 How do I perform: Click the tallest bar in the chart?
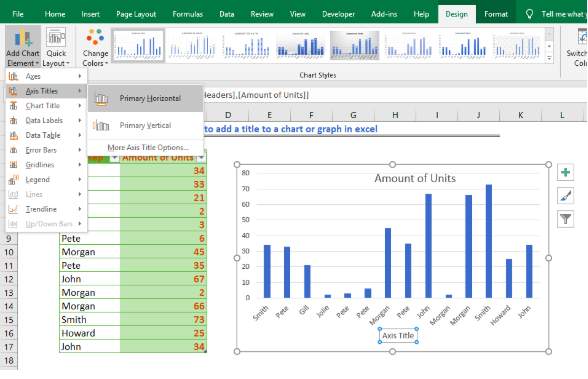pos(489,241)
